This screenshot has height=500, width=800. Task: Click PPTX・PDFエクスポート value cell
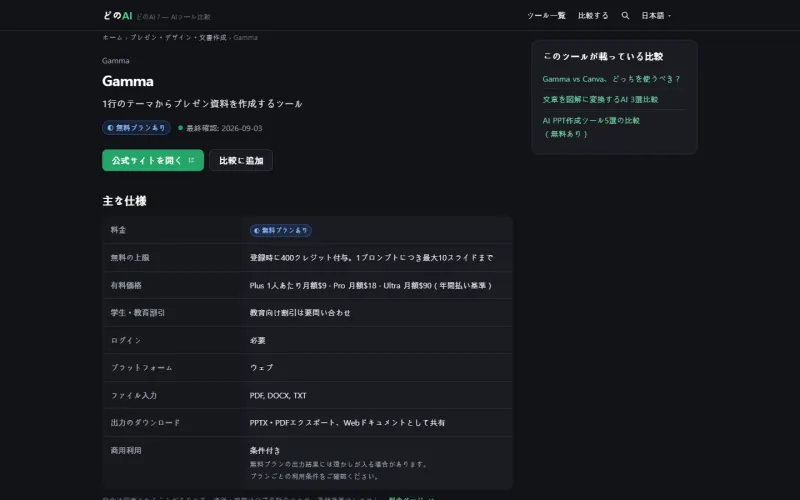tap(347, 423)
